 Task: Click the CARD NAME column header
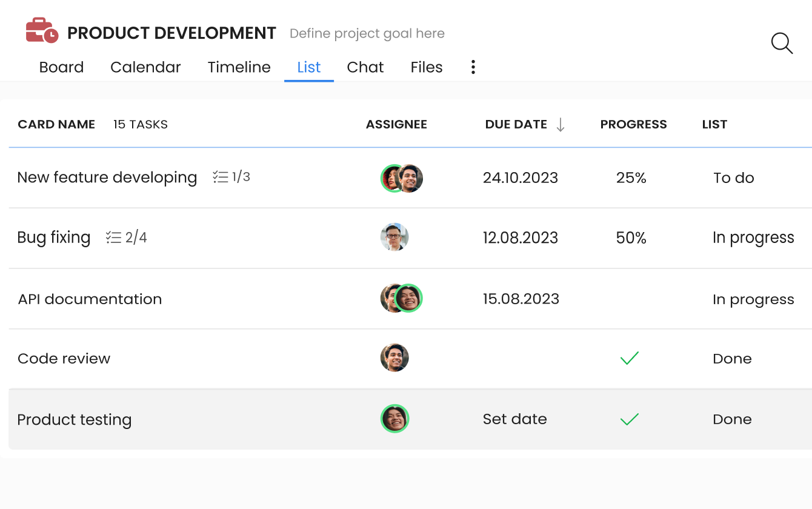click(56, 124)
